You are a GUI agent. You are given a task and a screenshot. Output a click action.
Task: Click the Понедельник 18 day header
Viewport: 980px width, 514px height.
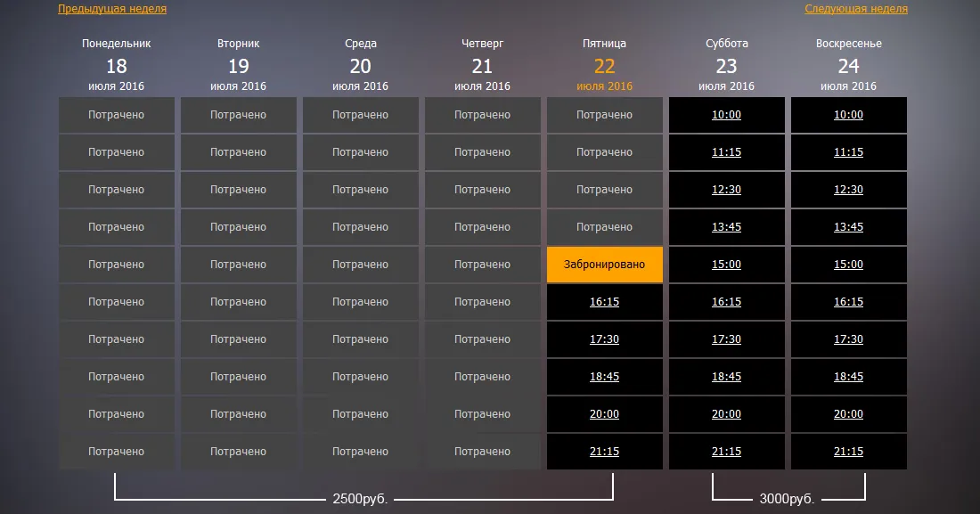tap(116, 65)
